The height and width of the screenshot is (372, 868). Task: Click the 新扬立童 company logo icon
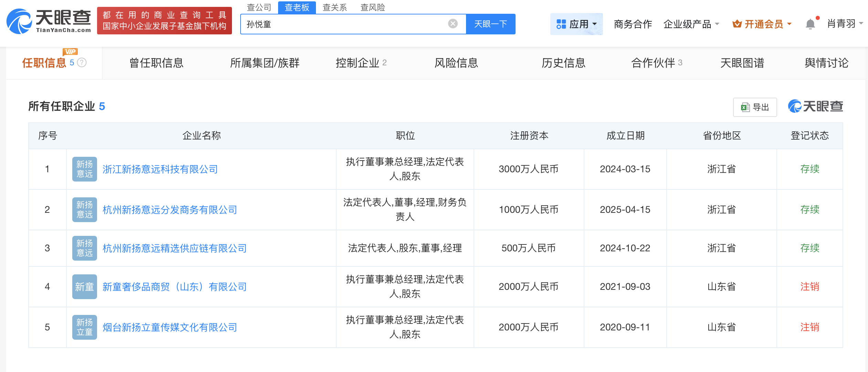tap(84, 327)
